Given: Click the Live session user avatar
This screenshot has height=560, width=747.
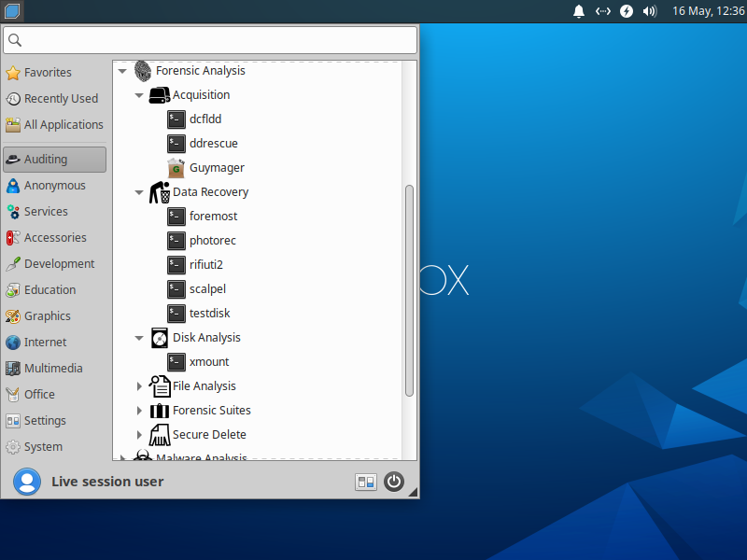Looking at the screenshot, I should (27, 482).
